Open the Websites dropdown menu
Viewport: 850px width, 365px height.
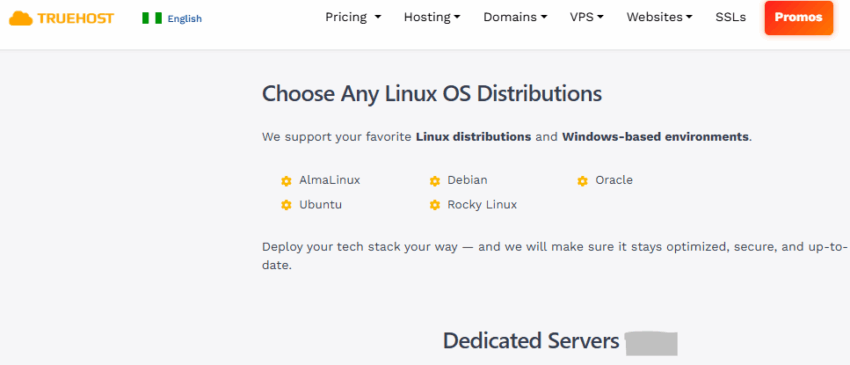(659, 17)
